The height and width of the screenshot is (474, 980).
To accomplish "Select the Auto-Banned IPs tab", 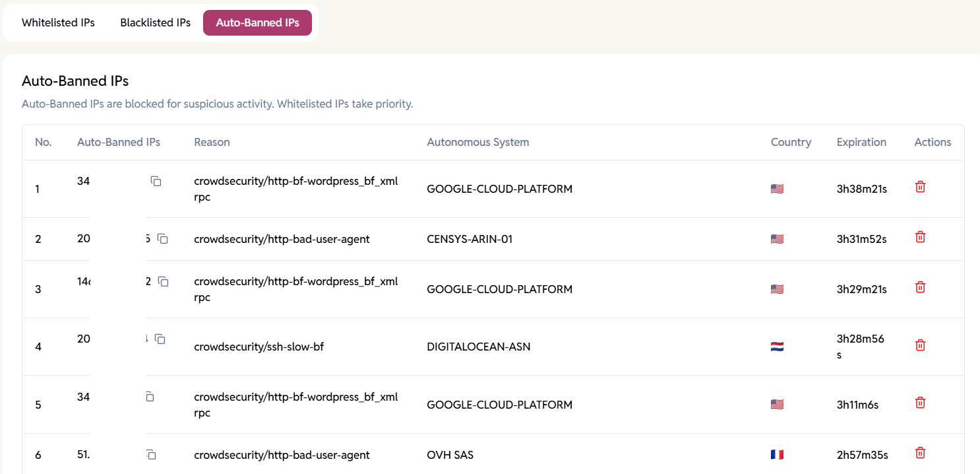I will click(257, 22).
